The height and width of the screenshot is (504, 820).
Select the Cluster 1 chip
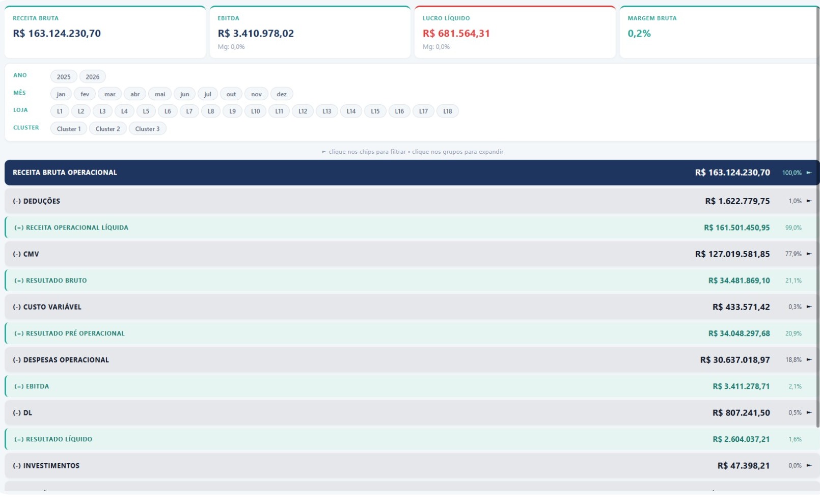point(69,129)
